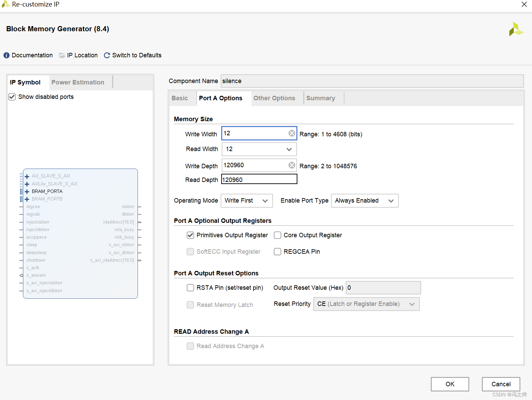
Task: Open the Read Width dropdown
Action: pyautogui.click(x=259, y=149)
